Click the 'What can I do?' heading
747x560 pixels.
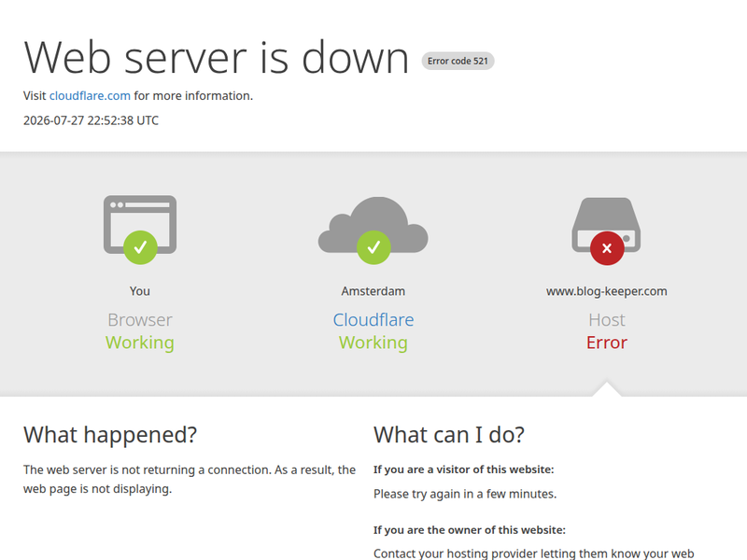click(x=449, y=435)
